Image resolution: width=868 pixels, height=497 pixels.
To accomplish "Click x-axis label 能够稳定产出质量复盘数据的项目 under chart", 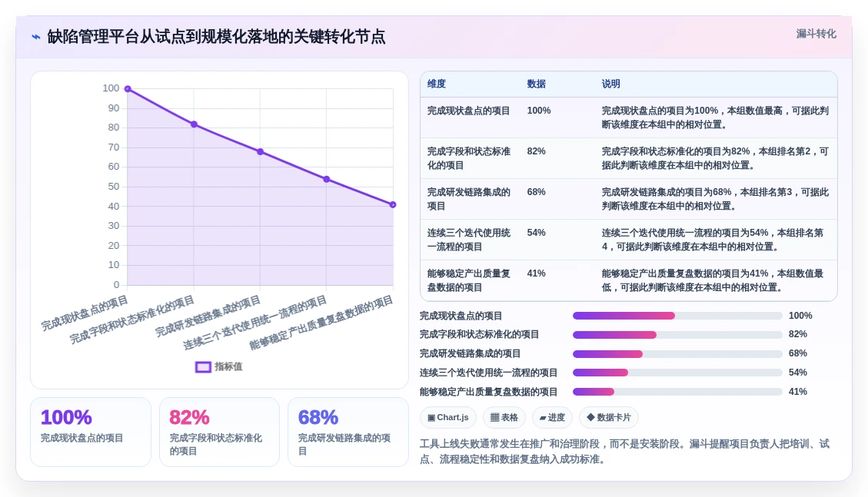I will [321, 323].
